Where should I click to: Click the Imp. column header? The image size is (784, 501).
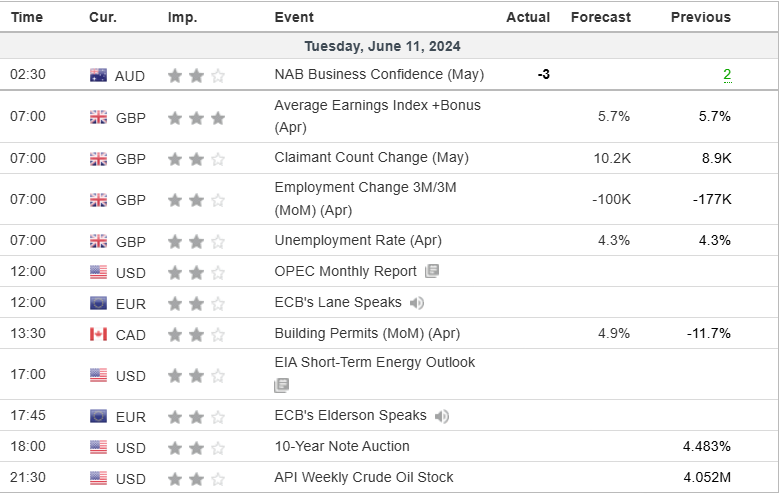click(x=183, y=17)
